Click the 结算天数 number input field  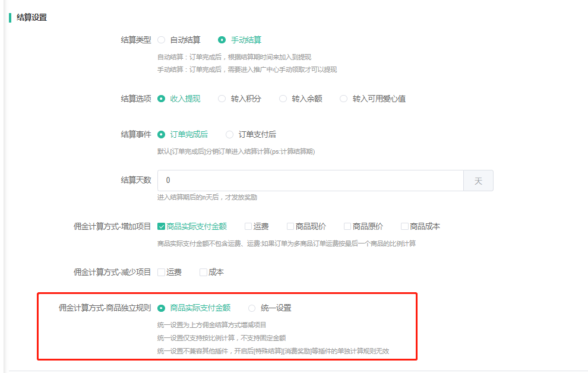[x=310, y=181]
